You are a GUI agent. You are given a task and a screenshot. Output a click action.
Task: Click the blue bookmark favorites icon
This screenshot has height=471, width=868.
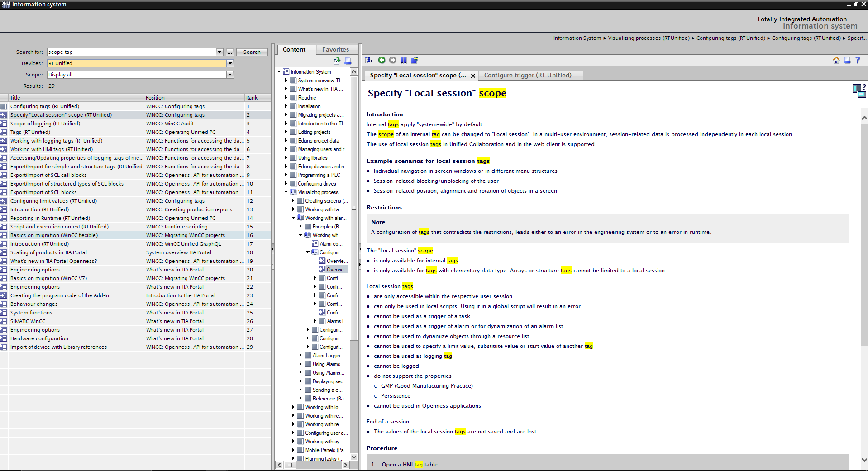(404, 60)
